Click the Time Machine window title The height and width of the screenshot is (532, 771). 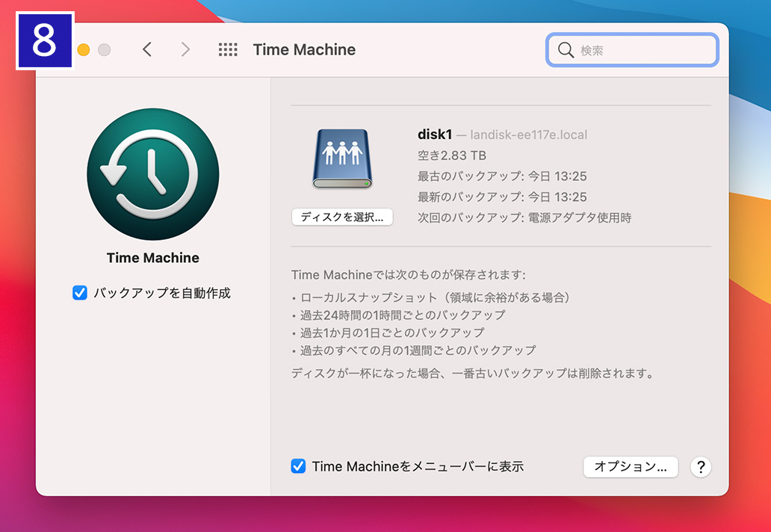304,49
